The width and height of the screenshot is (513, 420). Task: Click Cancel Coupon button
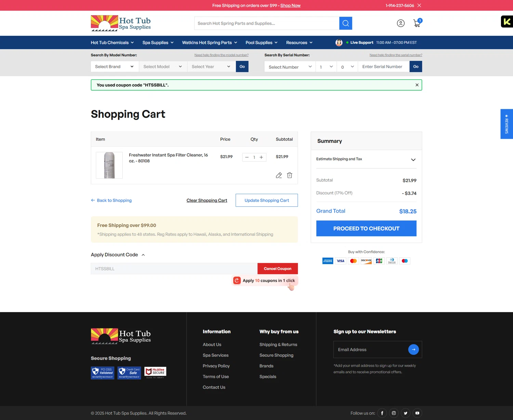278,269
